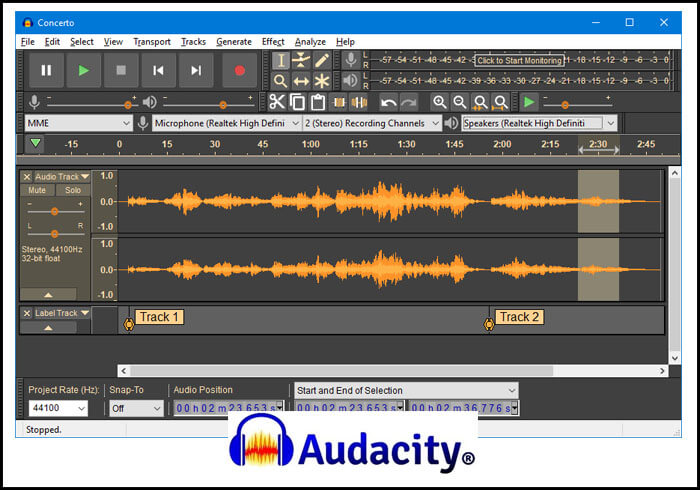Open the Select menu

82,42
